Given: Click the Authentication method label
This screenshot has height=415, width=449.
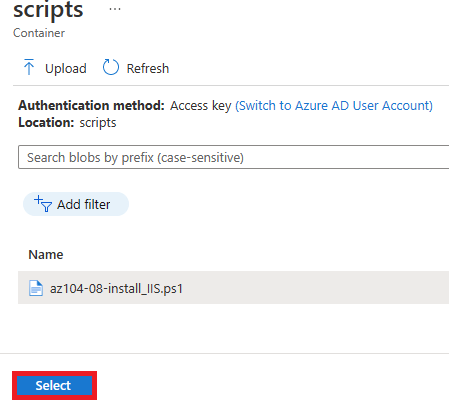Looking at the screenshot, I should [x=91, y=105].
